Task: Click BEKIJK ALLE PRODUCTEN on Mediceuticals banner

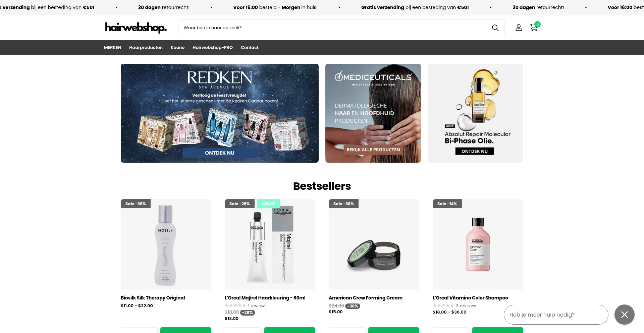Action: click(373, 150)
